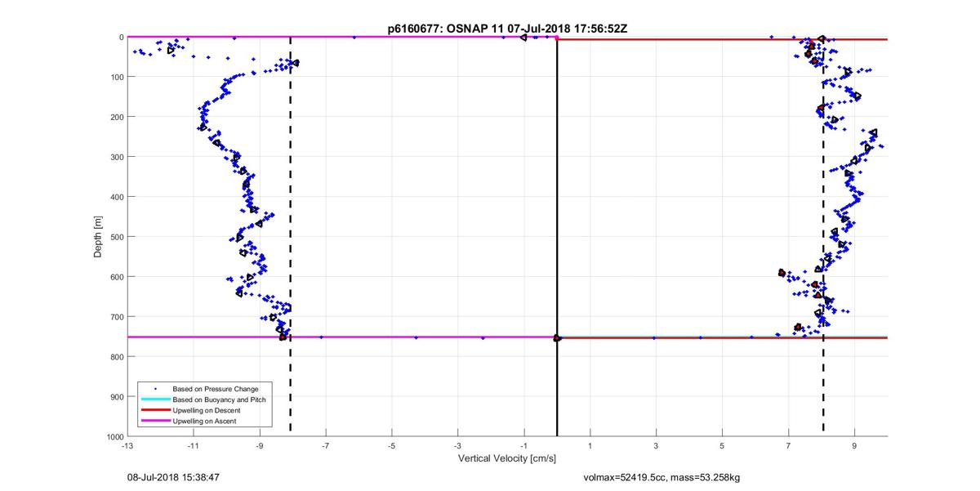Click legend entry Upwelling on Ascent
Screen dimensions: 980x491
click(205, 420)
